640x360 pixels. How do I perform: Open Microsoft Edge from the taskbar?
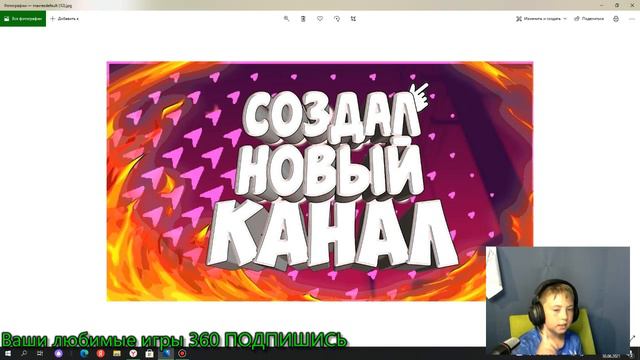pos(84,353)
